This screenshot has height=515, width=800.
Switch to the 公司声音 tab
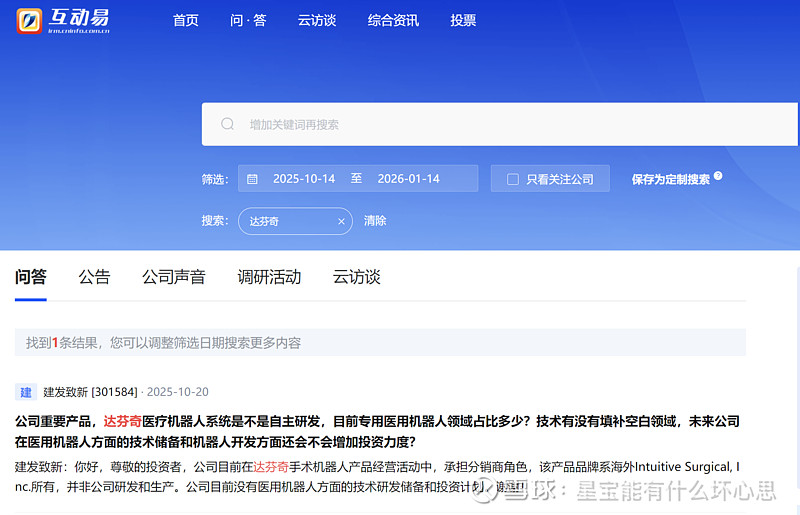[x=173, y=277]
